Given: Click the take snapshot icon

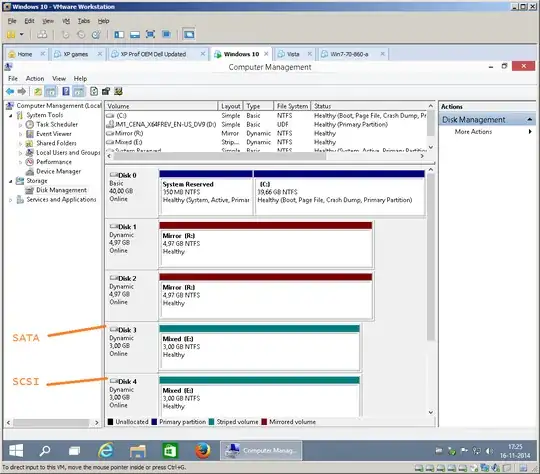Looking at the screenshot, I should 65,34.
